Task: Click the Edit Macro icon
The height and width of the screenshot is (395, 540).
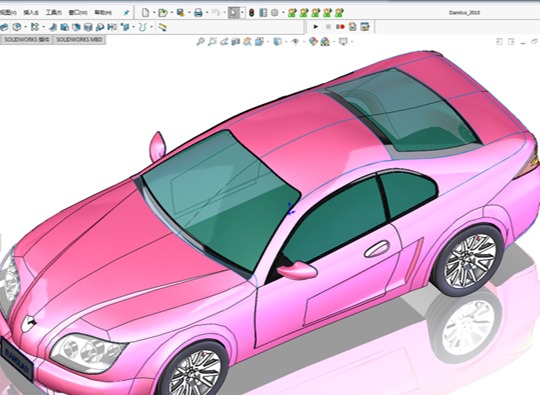Action: [365, 27]
